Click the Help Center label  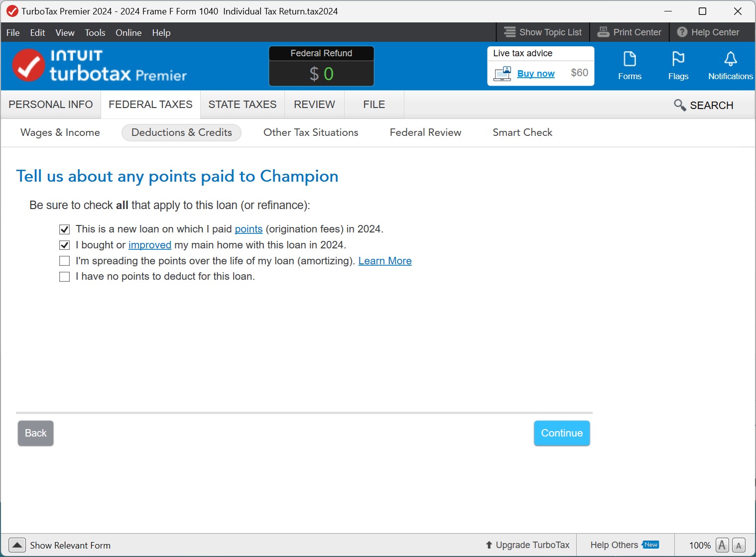[715, 32]
